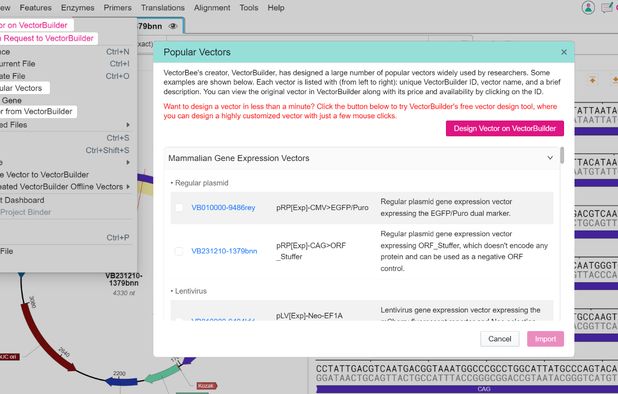Click the purple CAG feature bar
Screen dimensions: 618x394
pos(467,389)
